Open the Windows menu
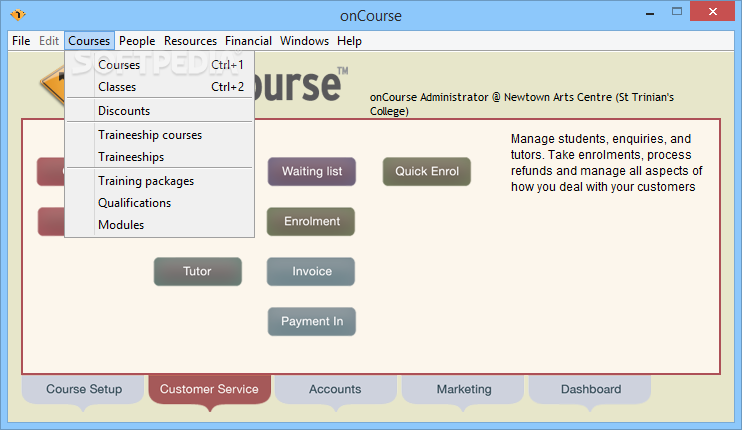This screenshot has width=742, height=430. [x=304, y=41]
